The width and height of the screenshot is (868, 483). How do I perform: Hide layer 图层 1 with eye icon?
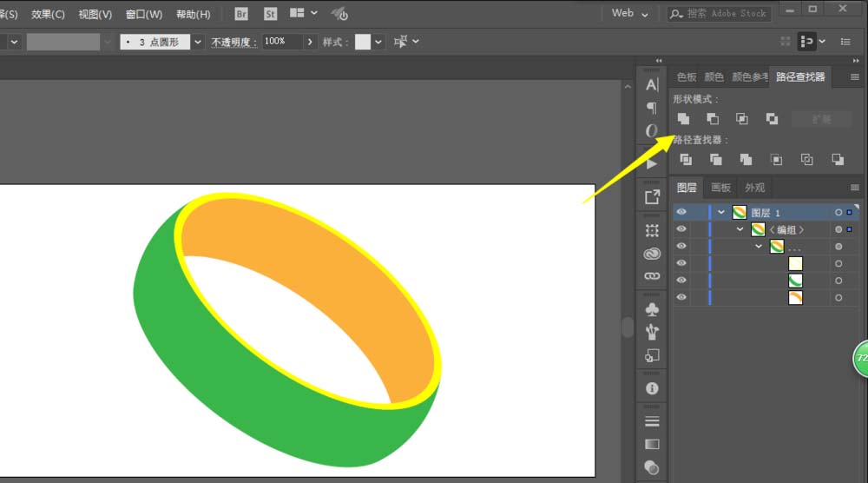pyautogui.click(x=681, y=212)
